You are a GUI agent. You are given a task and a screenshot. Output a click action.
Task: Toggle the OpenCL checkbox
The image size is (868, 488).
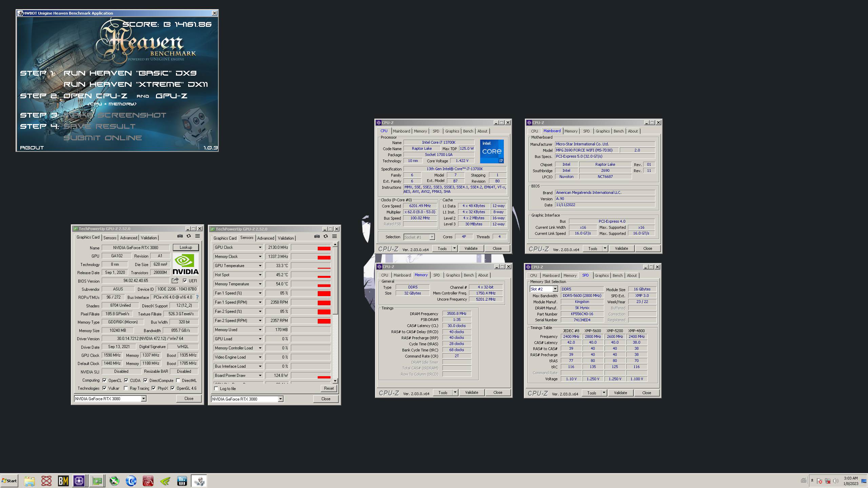pos(105,380)
